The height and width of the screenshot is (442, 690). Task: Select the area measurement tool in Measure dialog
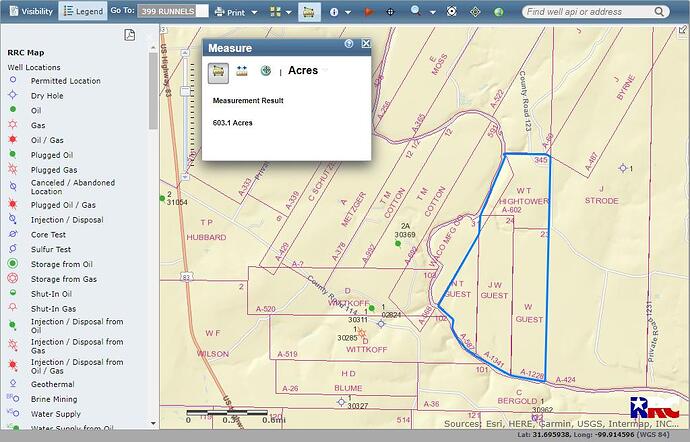pyautogui.click(x=218, y=73)
